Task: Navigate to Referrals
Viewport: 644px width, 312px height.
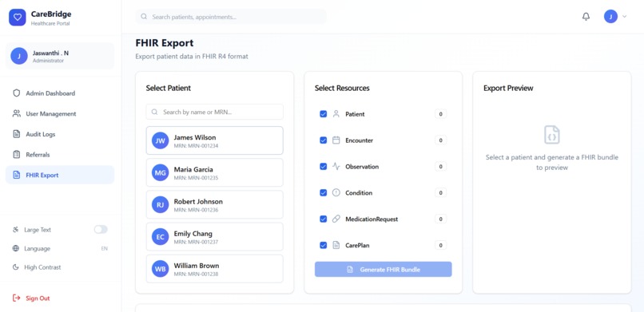Action: coord(60,155)
